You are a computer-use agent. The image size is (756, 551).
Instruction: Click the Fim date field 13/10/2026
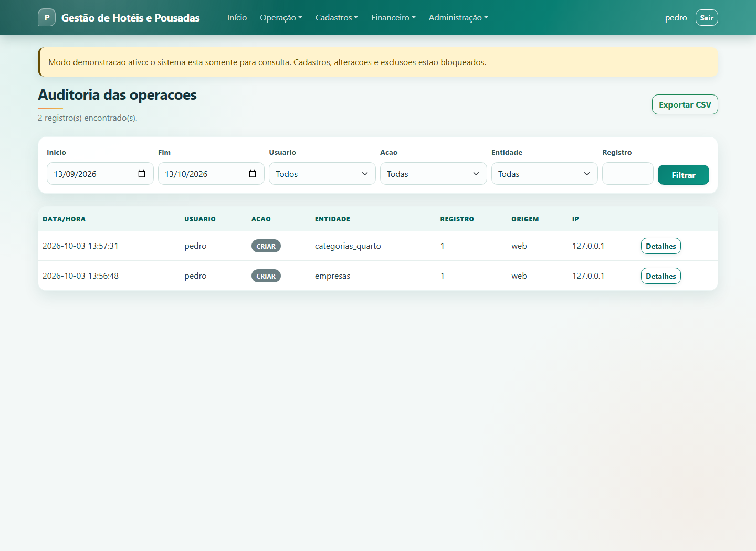211,174
